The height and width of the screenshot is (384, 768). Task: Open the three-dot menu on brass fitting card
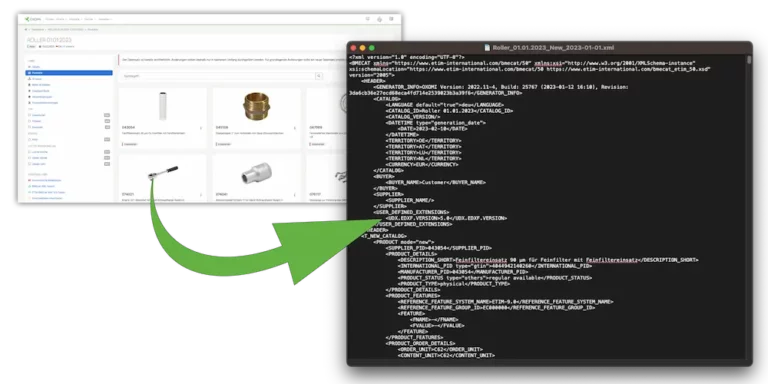(x=295, y=128)
